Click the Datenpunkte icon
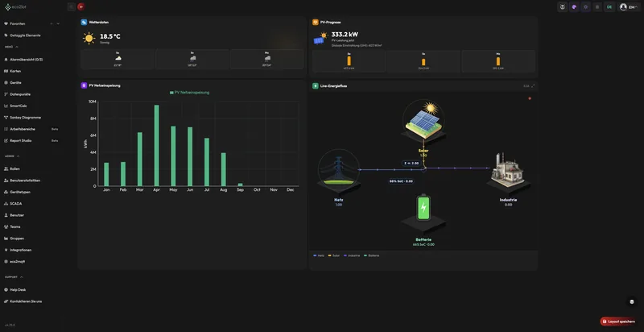 6,94
